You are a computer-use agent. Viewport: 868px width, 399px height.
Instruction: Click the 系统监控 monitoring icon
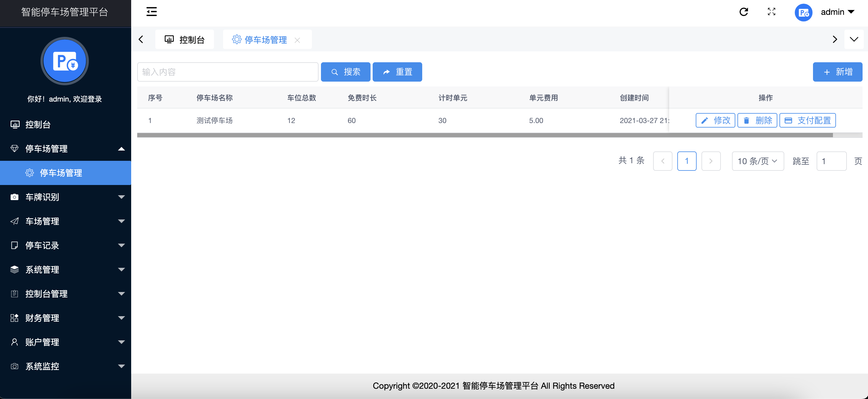[15, 366]
